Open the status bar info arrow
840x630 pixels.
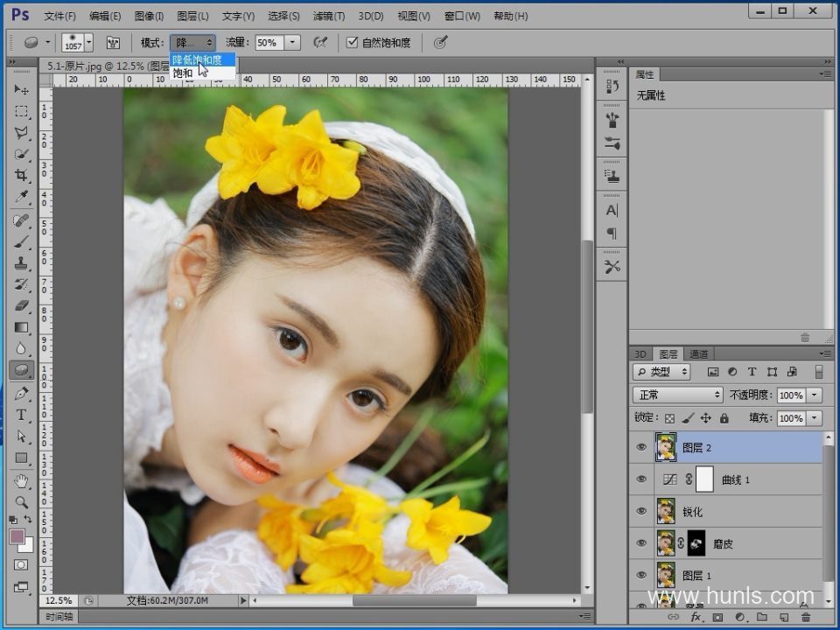(243, 601)
